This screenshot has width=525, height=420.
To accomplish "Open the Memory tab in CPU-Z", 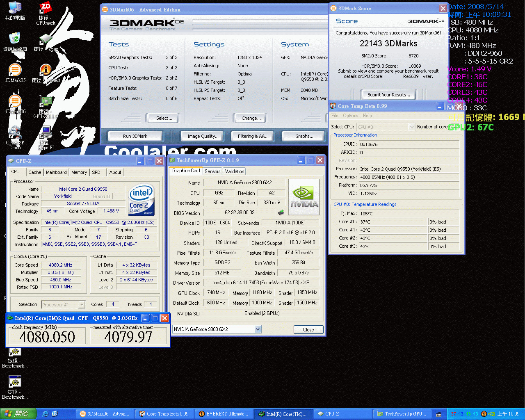I will (x=79, y=172).
